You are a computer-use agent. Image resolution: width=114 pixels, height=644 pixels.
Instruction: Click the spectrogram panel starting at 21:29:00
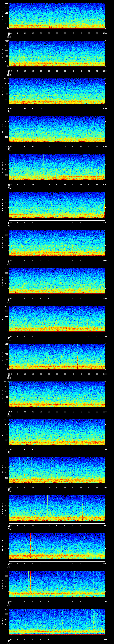tap(57, 584)
